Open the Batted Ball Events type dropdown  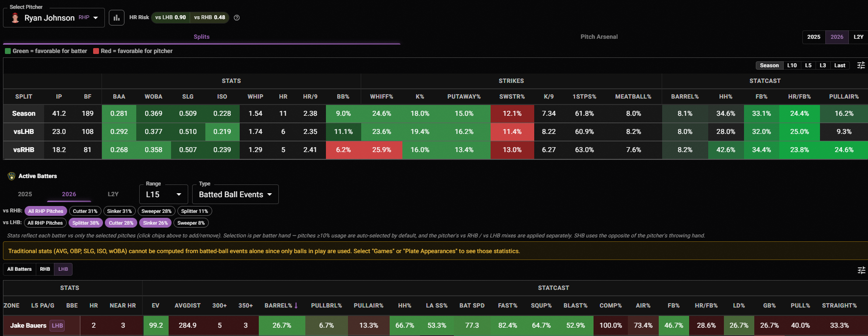pos(235,194)
